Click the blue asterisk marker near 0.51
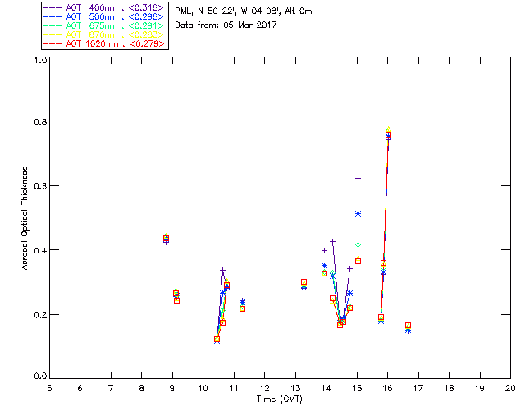 [358, 213]
